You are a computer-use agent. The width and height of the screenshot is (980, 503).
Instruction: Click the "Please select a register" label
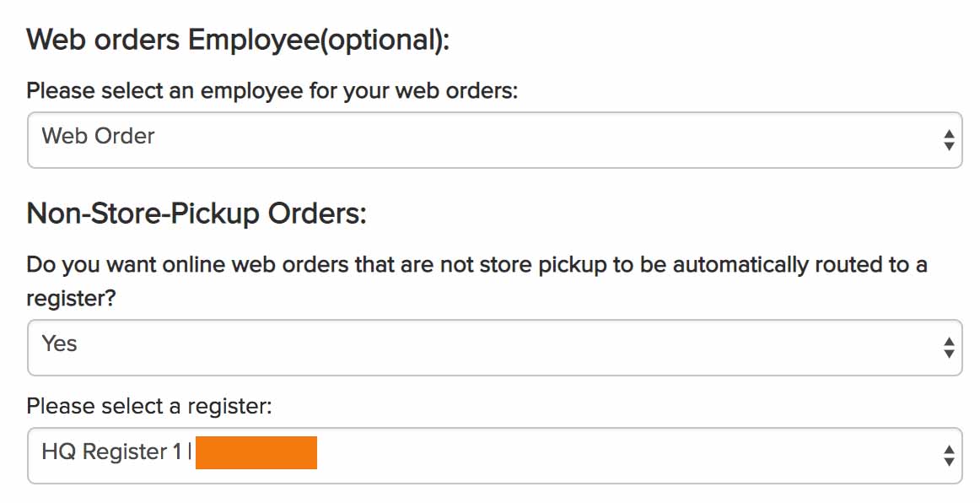pos(149,406)
